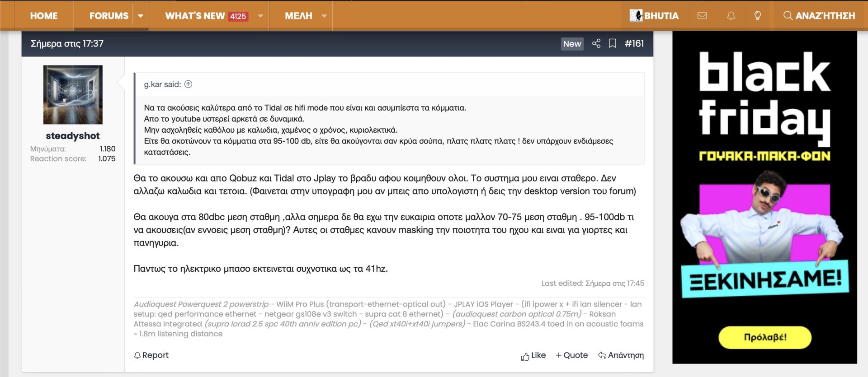Click the quoted line mentioning youtube

(x=224, y=119)
